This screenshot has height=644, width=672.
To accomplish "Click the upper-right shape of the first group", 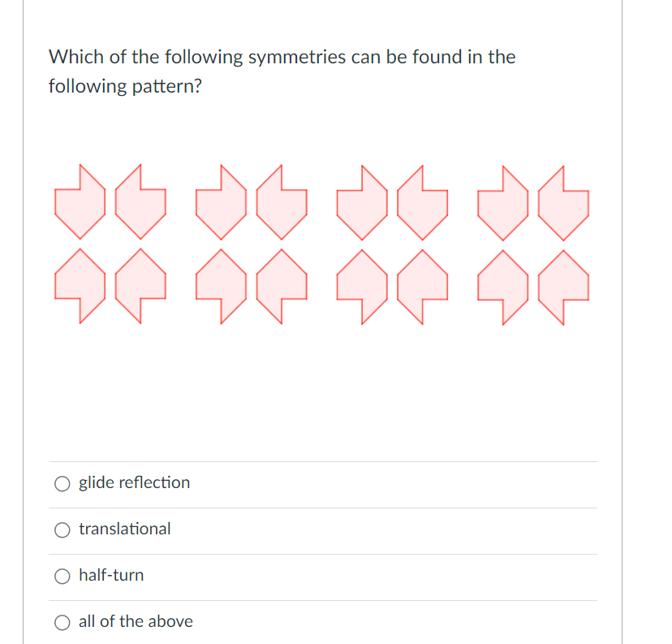I will coord(140,201).
